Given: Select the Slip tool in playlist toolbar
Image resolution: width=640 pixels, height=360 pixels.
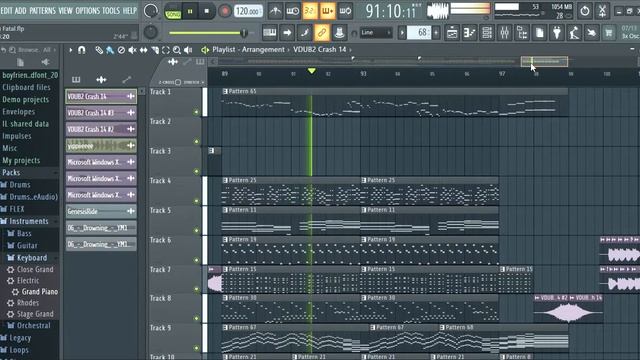Looking at the screenshot, I should click(143, 50).
